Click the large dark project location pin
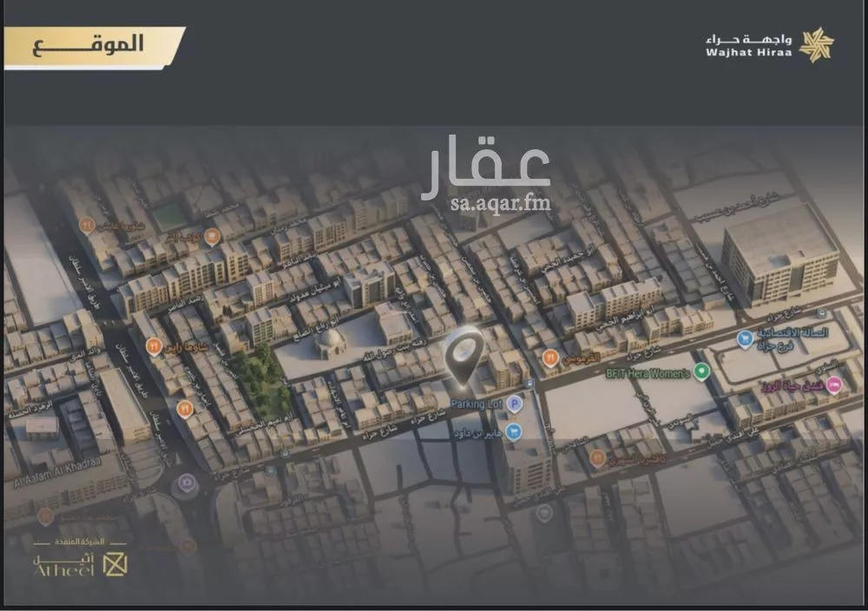Viewport: 868px width, 611px height. tap(463, 355)
